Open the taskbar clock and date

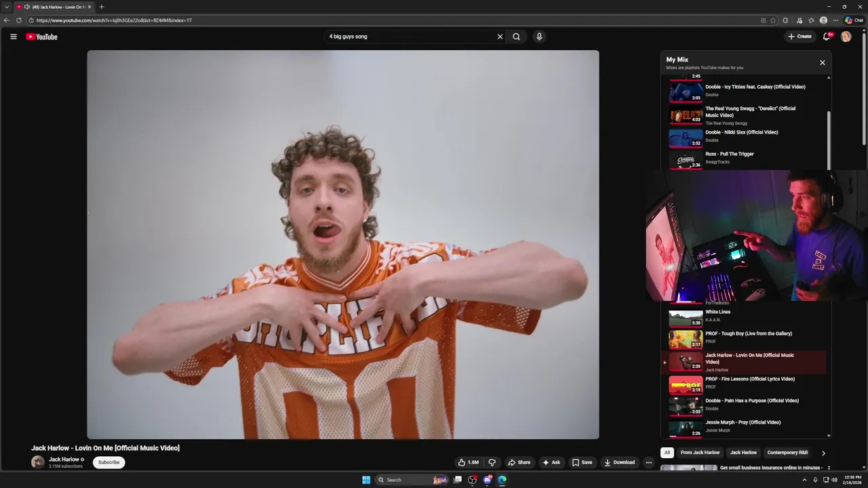click(852, 480)
